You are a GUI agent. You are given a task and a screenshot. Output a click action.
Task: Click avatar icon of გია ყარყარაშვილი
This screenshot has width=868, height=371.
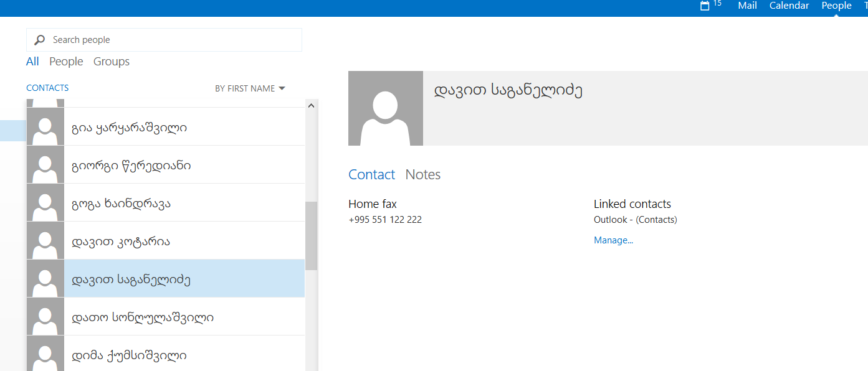tap(45, 127)
